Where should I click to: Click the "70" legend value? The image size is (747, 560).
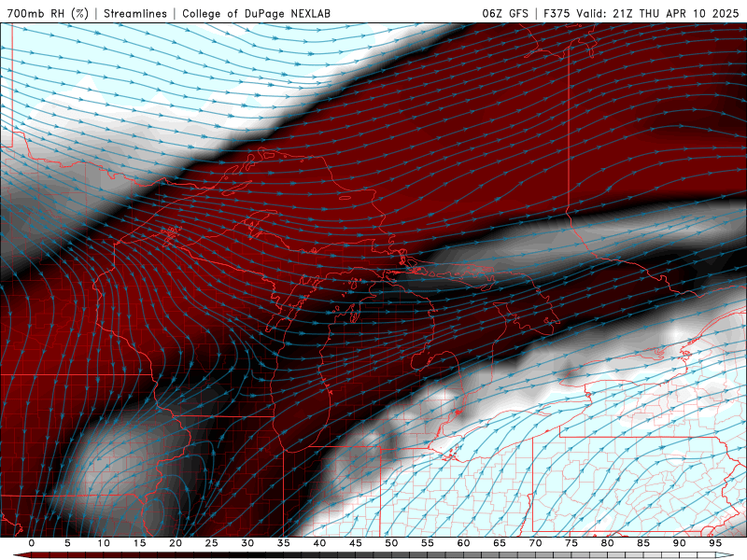(535, 543)
